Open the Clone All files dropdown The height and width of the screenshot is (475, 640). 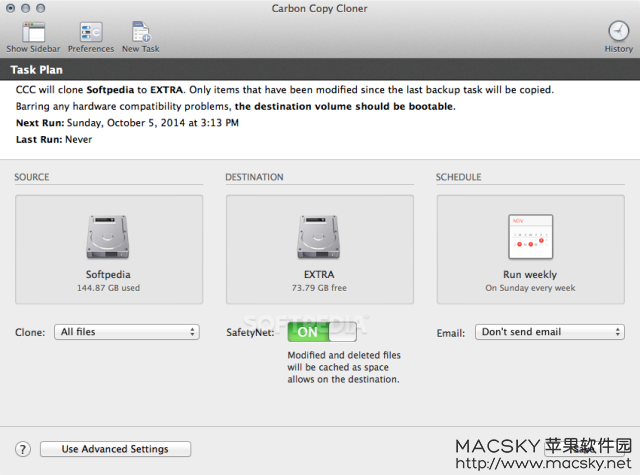coord(127,332)
